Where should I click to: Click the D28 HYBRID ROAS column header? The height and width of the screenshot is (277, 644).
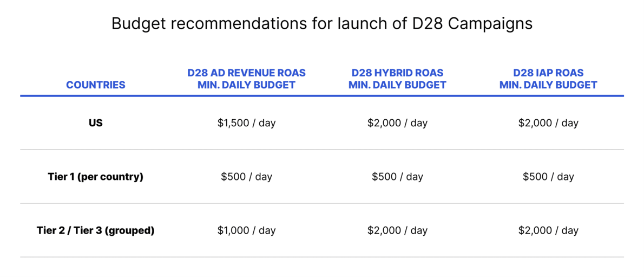pos(397,79)
